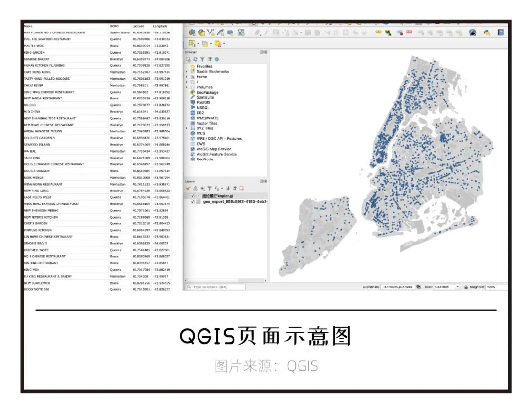Click the deselect features icon with red mark
This screenshot has width=532, height=413.
tap(218, 43)
